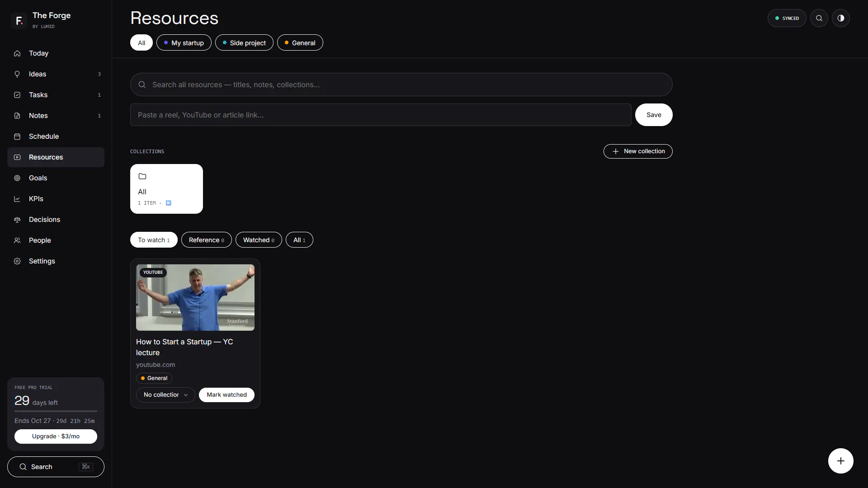Open Notes via the document icon
Screen dimensions: 868x488
click(17, 116)
